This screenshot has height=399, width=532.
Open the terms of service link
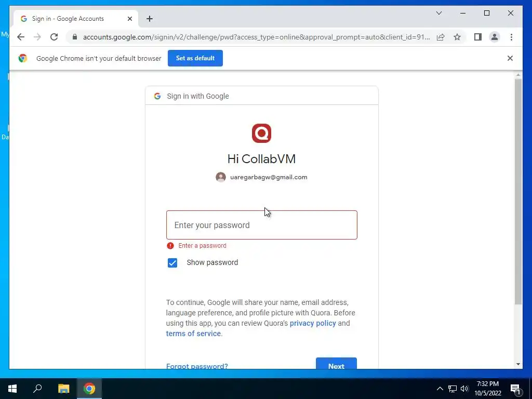click(x=193, y=334)
